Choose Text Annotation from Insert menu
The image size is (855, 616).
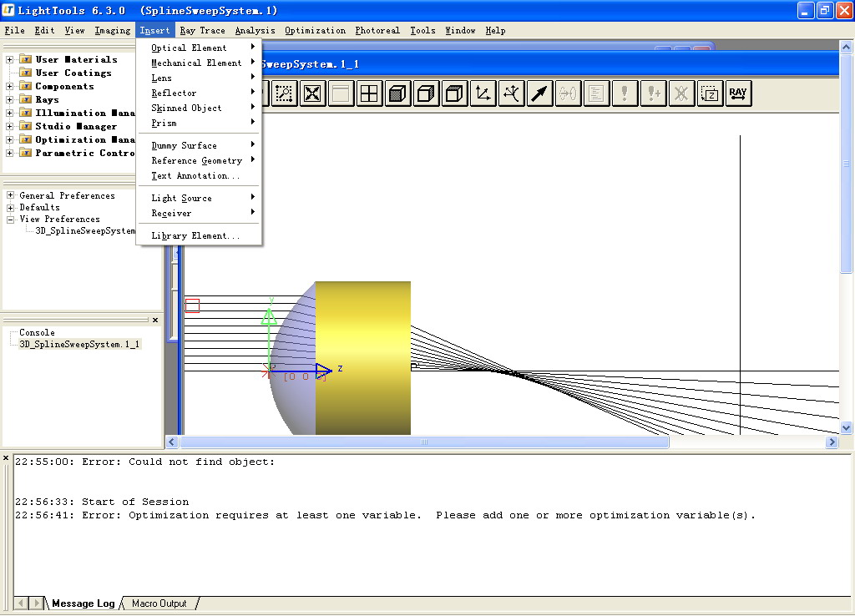tap(199, 175)
